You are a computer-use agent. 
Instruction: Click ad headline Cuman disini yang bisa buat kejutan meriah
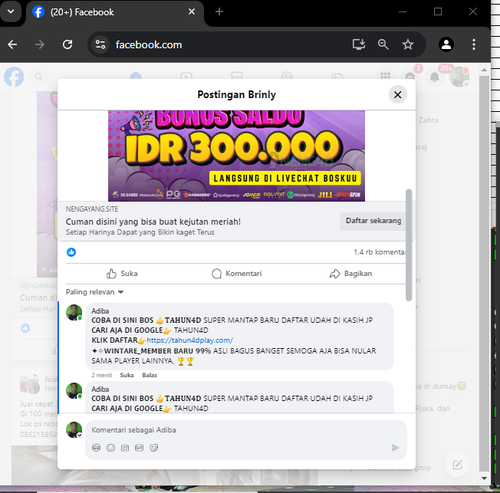[x=153, y=222]
